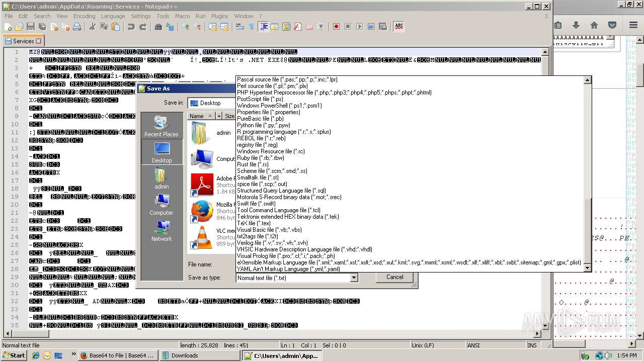The width and height of the screenshot is (644, 362).
Task: Toggle word wrap in toolbar
Action: [239, 27]
